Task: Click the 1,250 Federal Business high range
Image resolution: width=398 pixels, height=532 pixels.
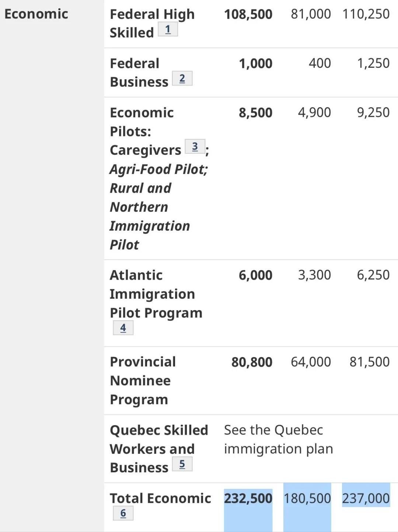Action: pos(373,63)
